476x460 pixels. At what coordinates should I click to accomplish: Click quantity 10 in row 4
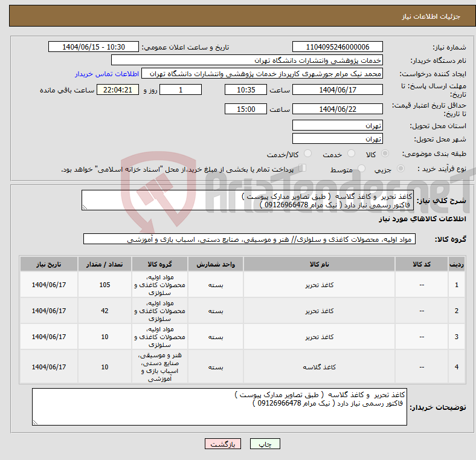coord(105,367)
